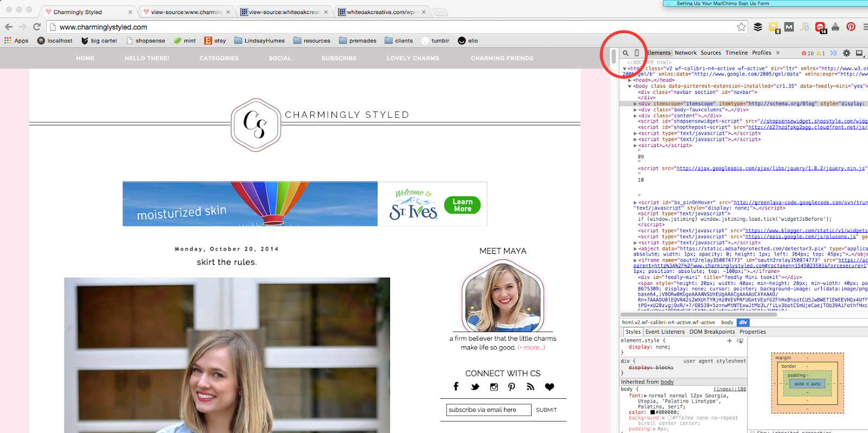Click the #ffe7ee background color swatch

[x=669, y=418]
